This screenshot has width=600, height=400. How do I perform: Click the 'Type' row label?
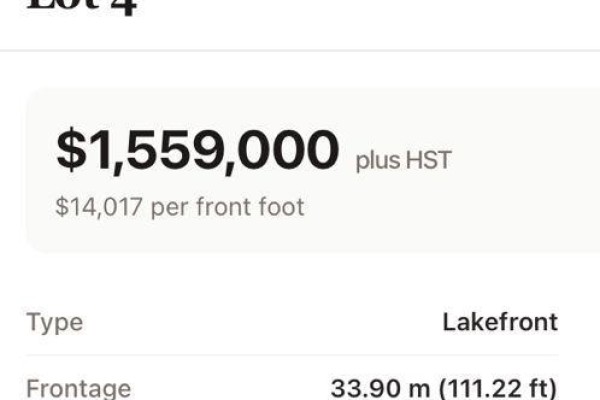[55, 323]
